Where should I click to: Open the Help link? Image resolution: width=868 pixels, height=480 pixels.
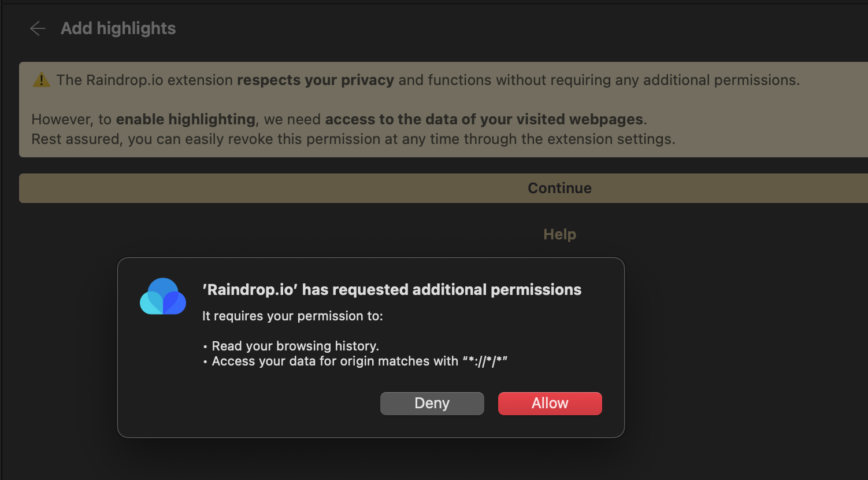[x=559, y=234]
